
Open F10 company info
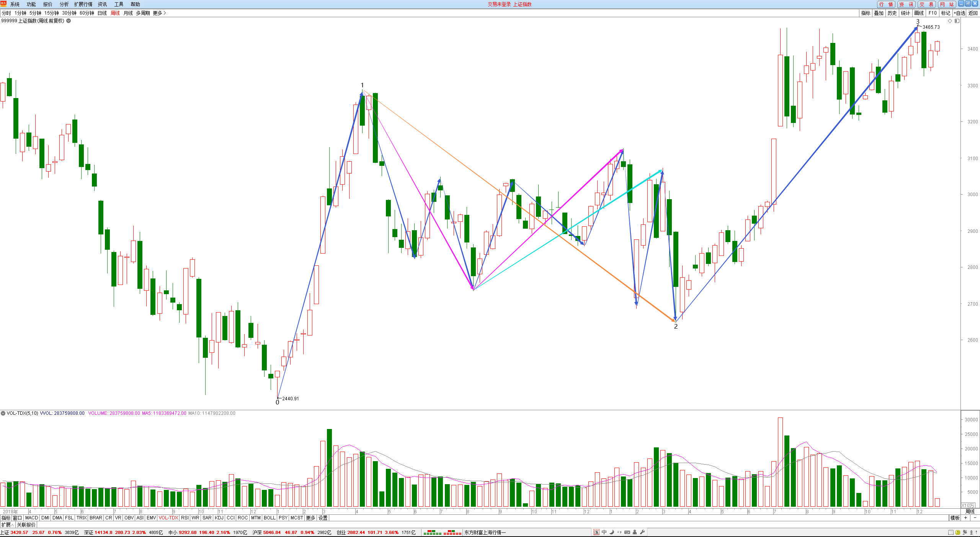click(x=933, y=13)
